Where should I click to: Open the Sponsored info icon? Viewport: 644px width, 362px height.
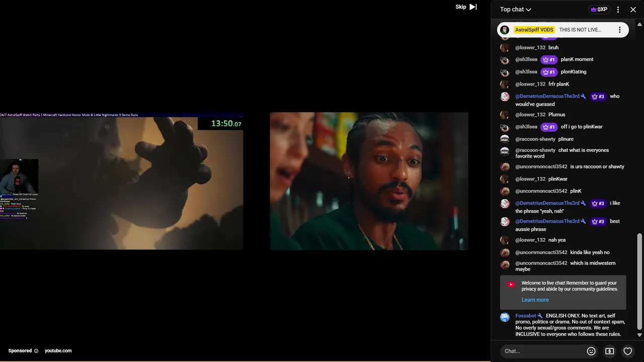click(x=36, y=351)
